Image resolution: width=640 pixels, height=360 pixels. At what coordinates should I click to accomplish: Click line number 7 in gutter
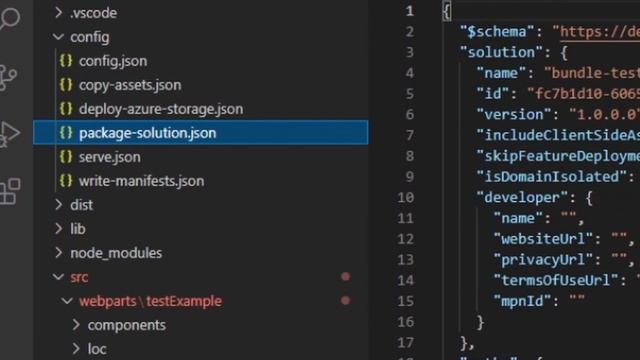410,135
